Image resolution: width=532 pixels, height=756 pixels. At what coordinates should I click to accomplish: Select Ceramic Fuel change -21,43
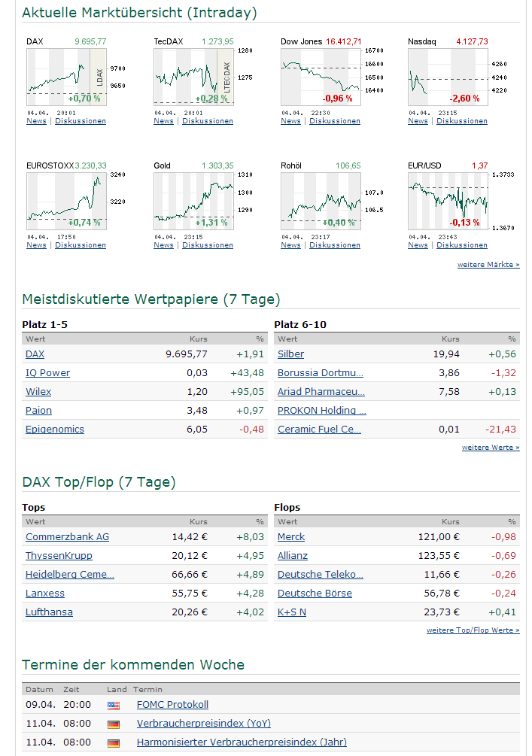point(500,429)
